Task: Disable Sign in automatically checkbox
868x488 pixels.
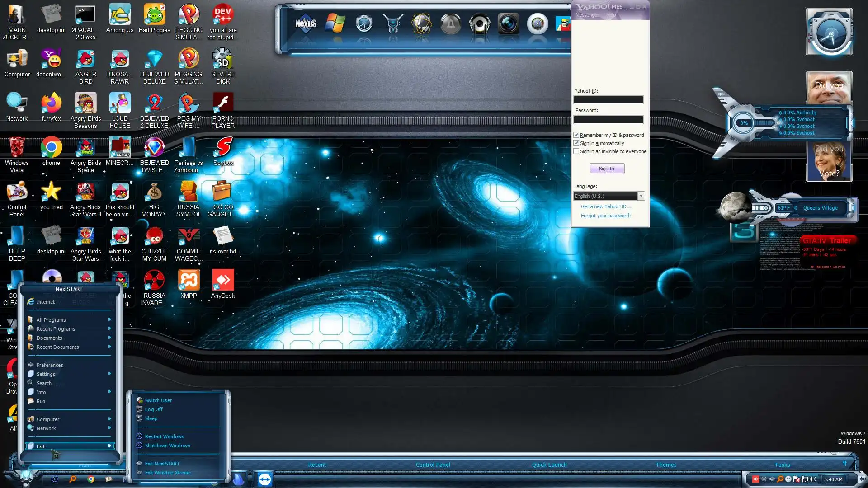Action: click(x=576, y=143)
